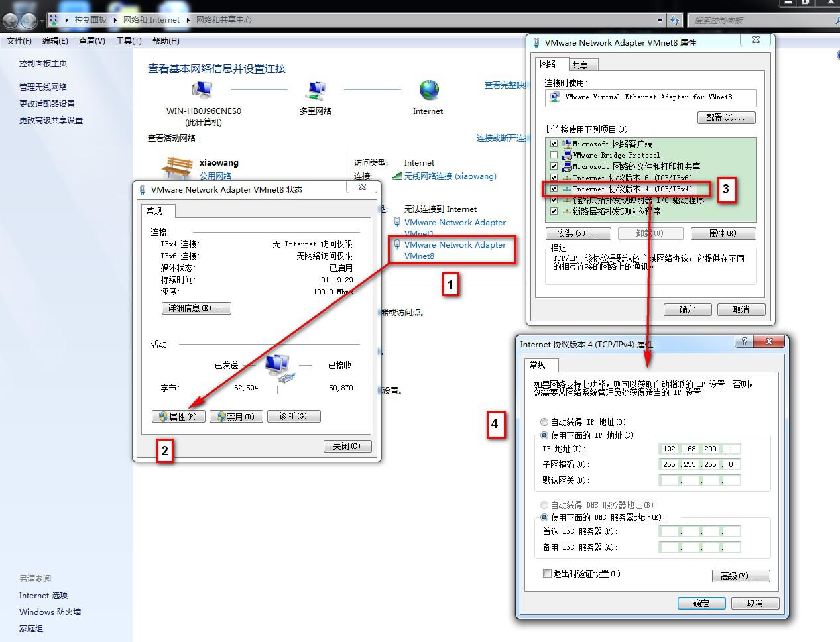The width and height of the screenshot is (840, 642).
Task: Select the 常规 tab in VMnet8 status dialog
Action: (x=158, y=211)
